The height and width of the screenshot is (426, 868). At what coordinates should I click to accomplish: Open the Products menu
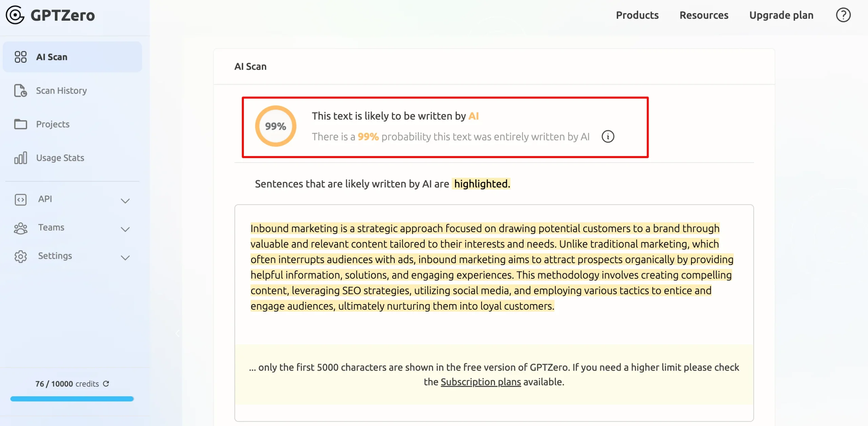click(637, 15)
